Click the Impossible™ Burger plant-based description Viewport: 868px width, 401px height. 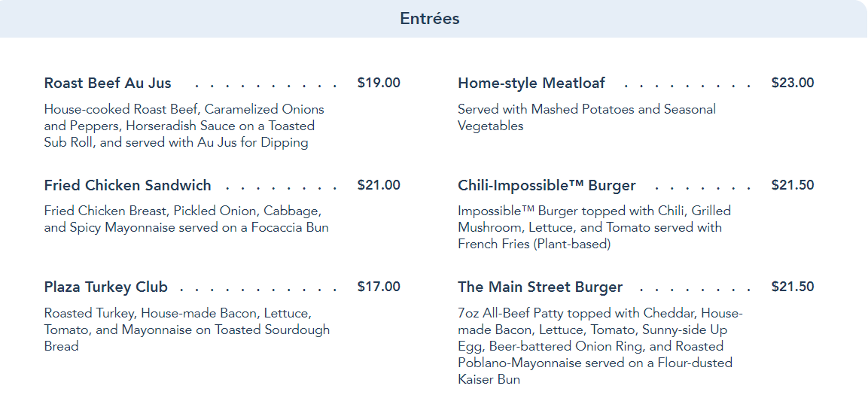pyautogui.click(x=594, y=227)
